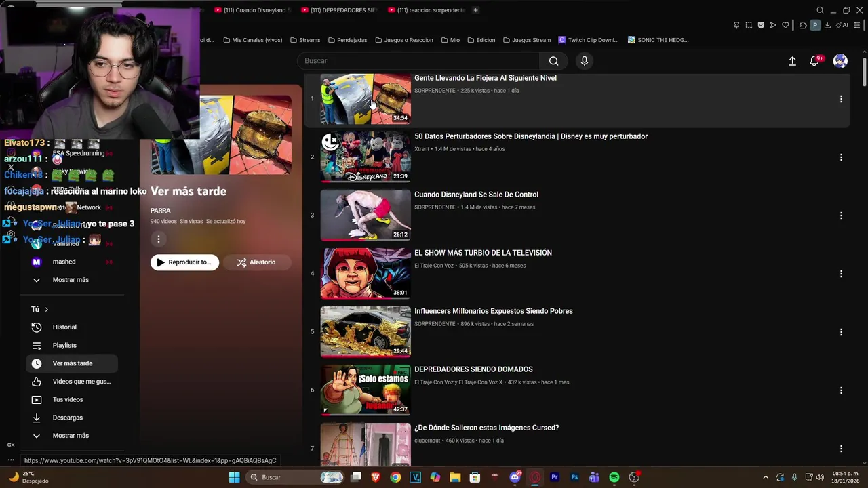Open options for DEPREDADORES SIENDO DOMADOS video

click(841, 390)
